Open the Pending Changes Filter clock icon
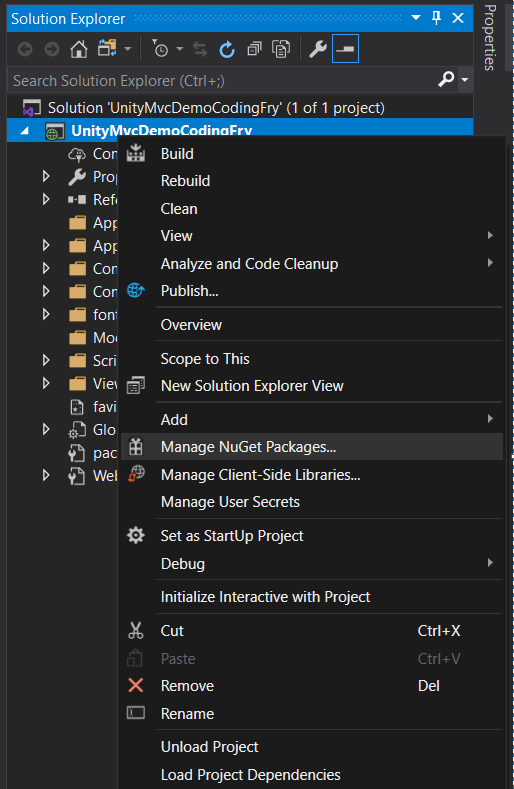 (x=160, y=49)
